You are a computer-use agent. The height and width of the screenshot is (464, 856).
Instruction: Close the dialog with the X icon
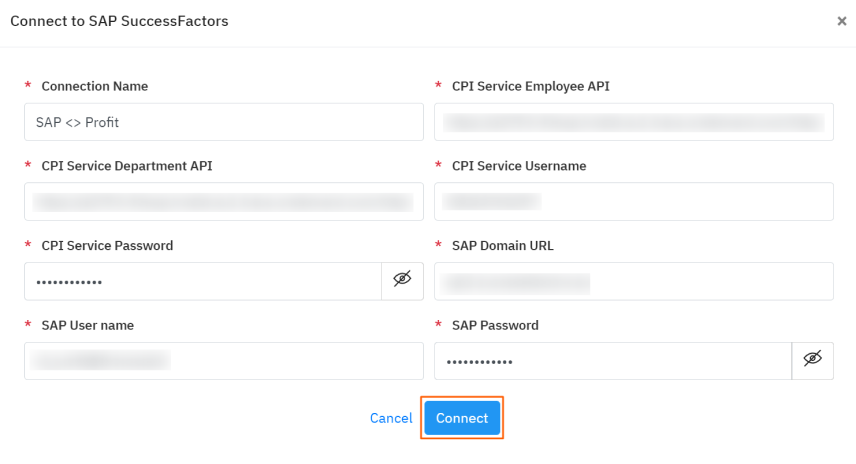pos(842,21)
